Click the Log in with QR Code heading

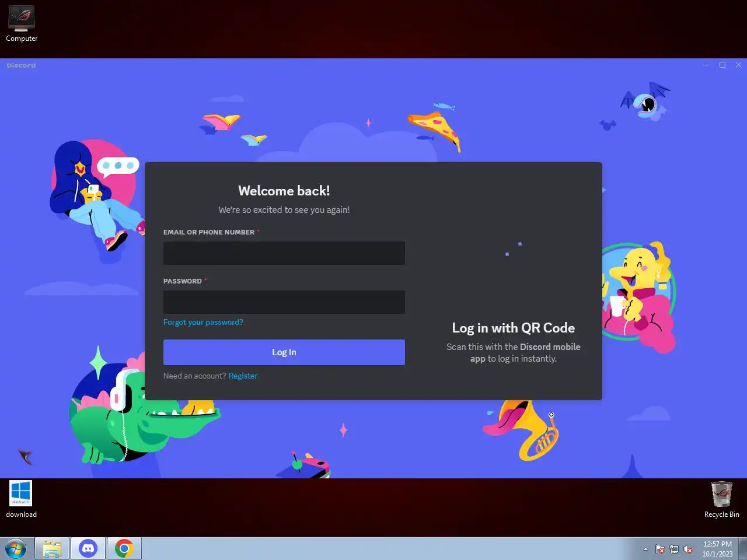pyautogui.click(x=514, y=328)
